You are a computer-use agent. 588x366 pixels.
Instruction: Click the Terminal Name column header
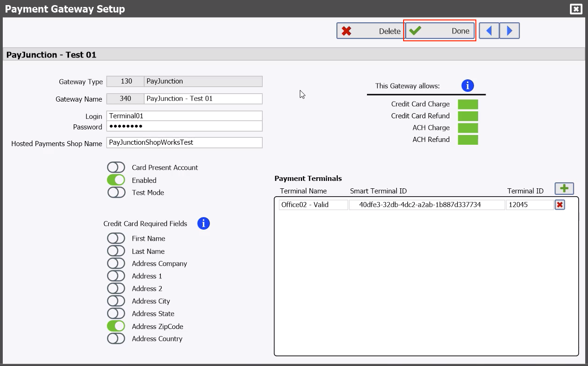point(303,191)
